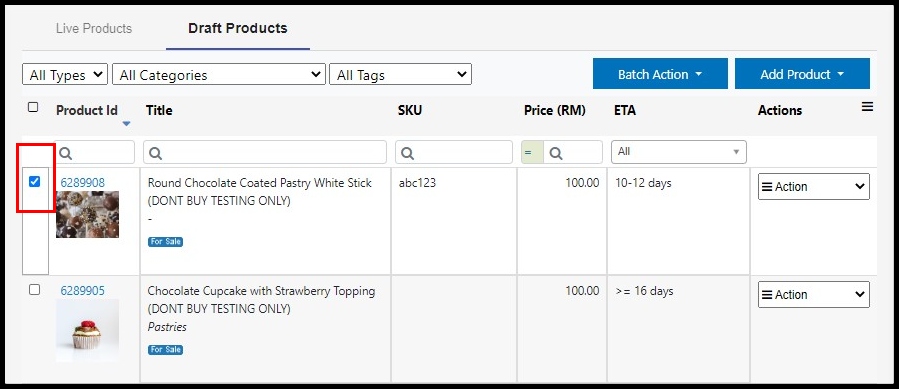Click magnifier icon in Price filter

556,153
